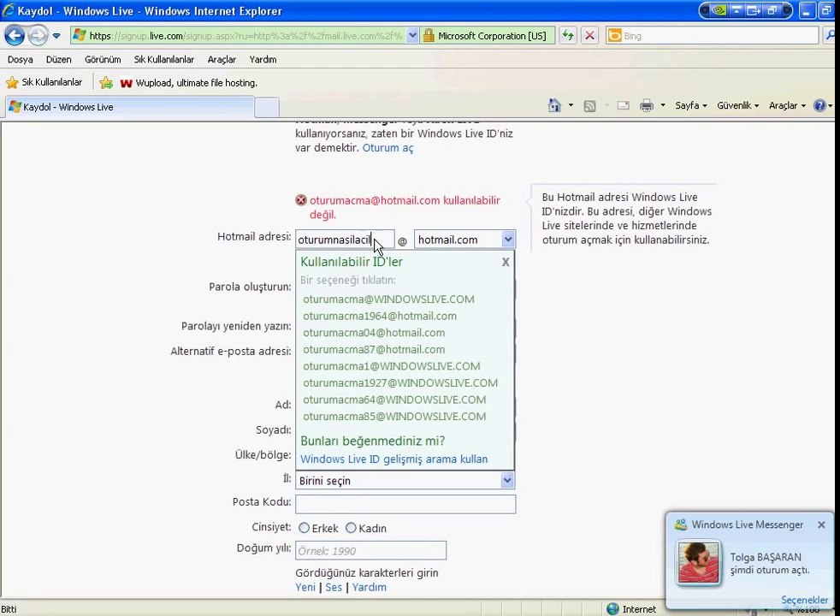The height and width of the screenshot is (616, 840).
Task: Close the Kullanılabilir ID'ler suggestions popup
Action: point(506,262)
